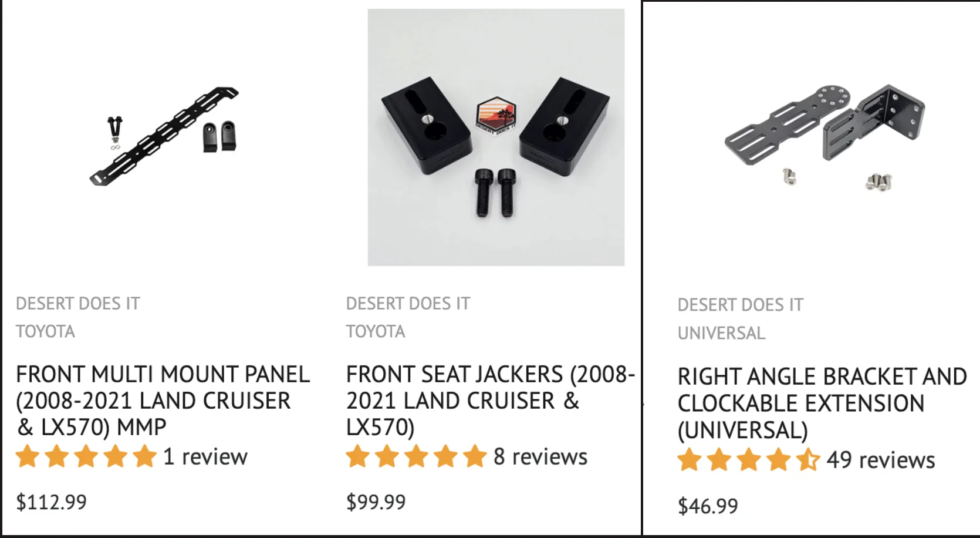Open Front Multi Mount Panel product image
980x538 pixels.
tap(165, 136)
